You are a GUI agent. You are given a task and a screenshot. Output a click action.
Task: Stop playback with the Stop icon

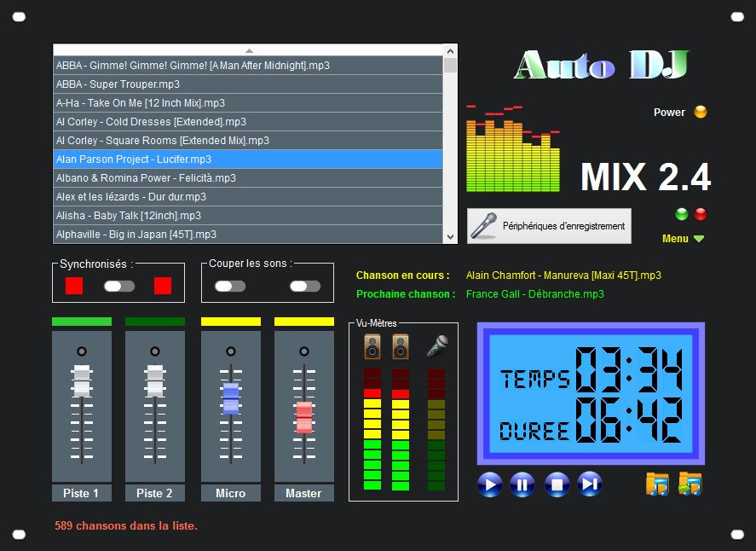coord(556,484)
